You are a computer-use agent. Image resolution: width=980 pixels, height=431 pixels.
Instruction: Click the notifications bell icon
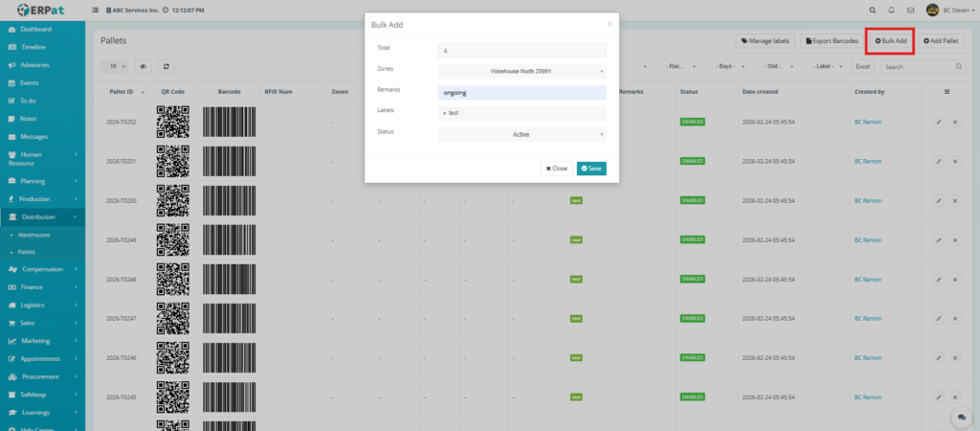[x=891, y=11]
